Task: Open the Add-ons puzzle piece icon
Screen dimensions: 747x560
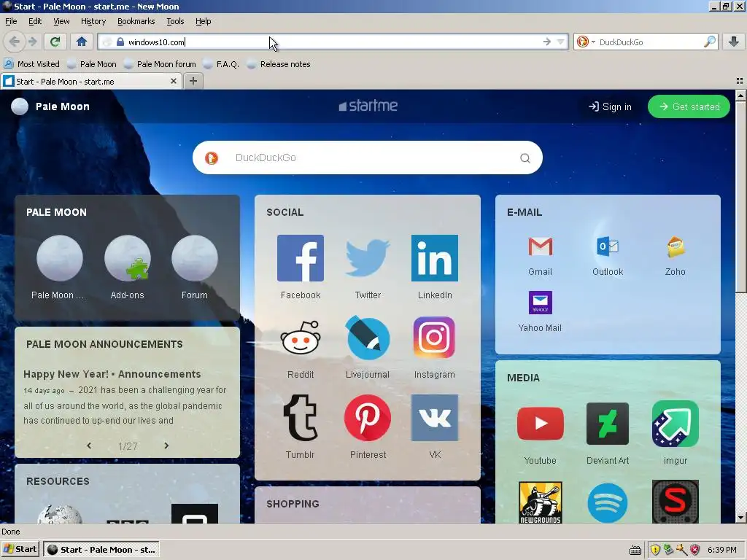Action: coord(127,258)
